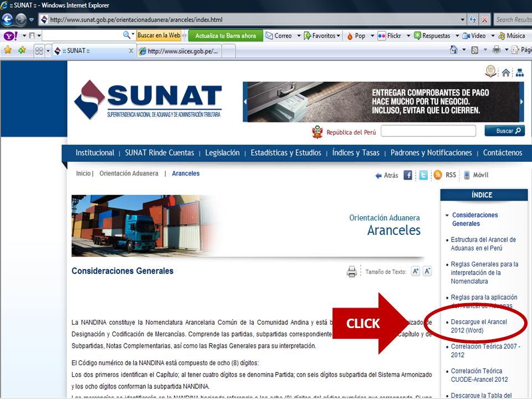Click the Buscar search button

(504, 131)
